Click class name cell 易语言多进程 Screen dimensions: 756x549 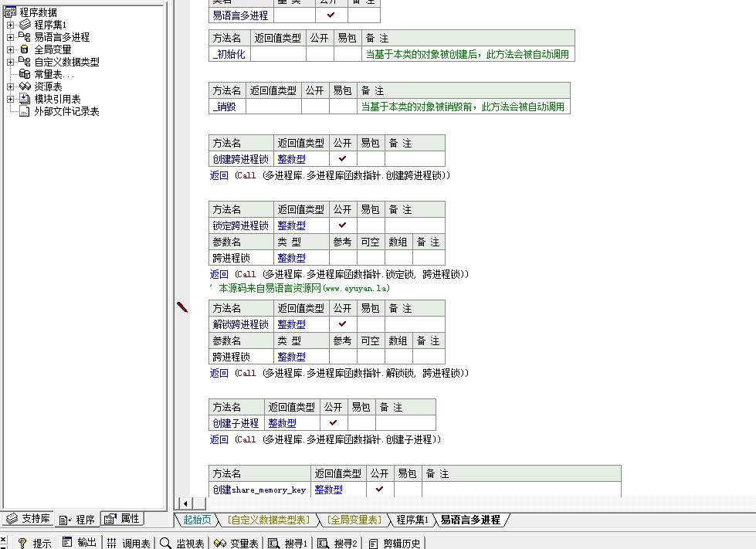coord(240,15)
